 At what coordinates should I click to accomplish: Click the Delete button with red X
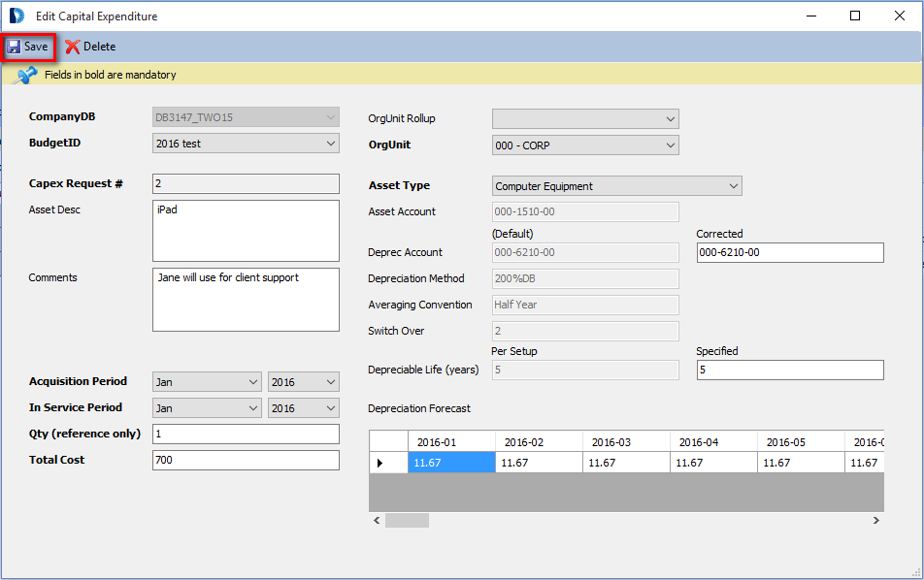coord(91,47)
